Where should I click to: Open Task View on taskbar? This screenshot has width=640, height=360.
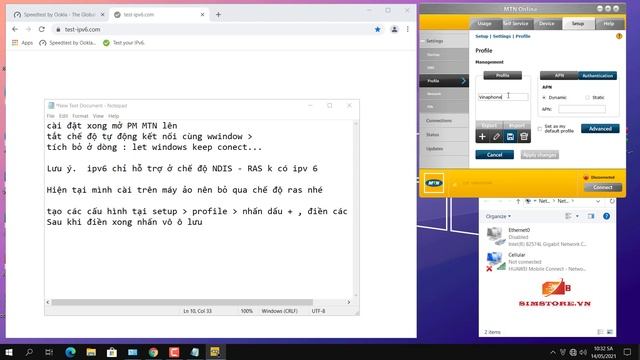coord(49,352)
